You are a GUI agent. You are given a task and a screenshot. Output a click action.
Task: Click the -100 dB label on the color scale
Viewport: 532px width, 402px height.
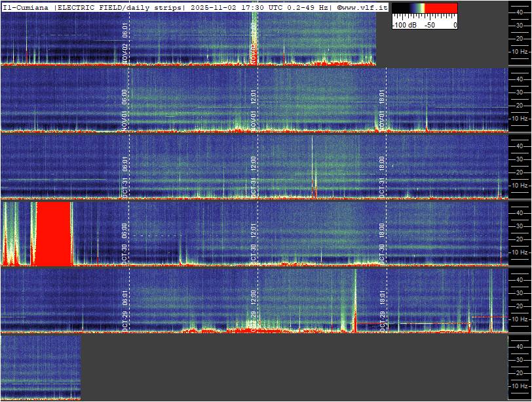pyautogui.click(x=404, y=24)
